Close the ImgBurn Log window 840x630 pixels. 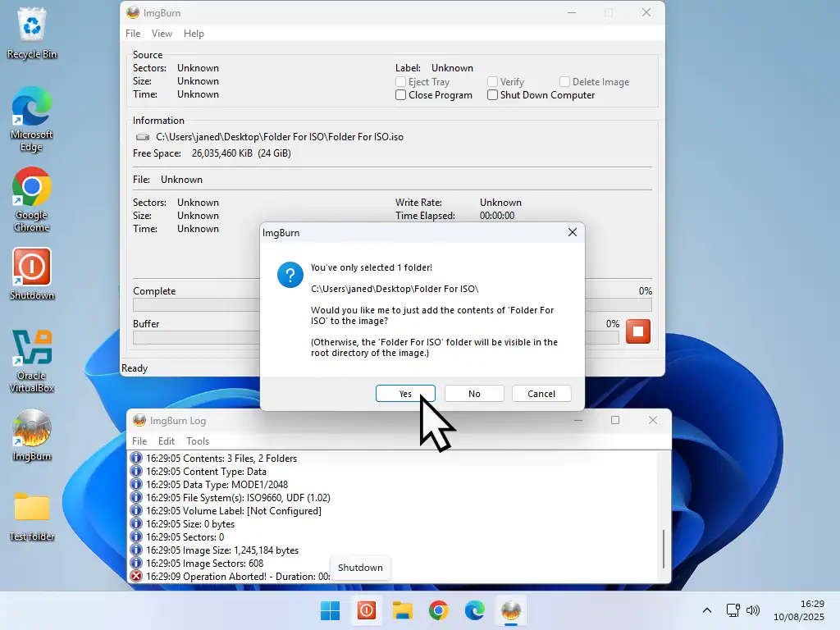tap(652, 420)
